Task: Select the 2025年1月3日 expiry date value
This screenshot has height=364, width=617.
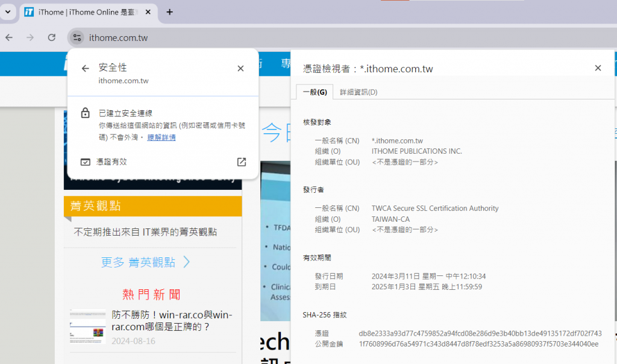Action: (427, 287)
